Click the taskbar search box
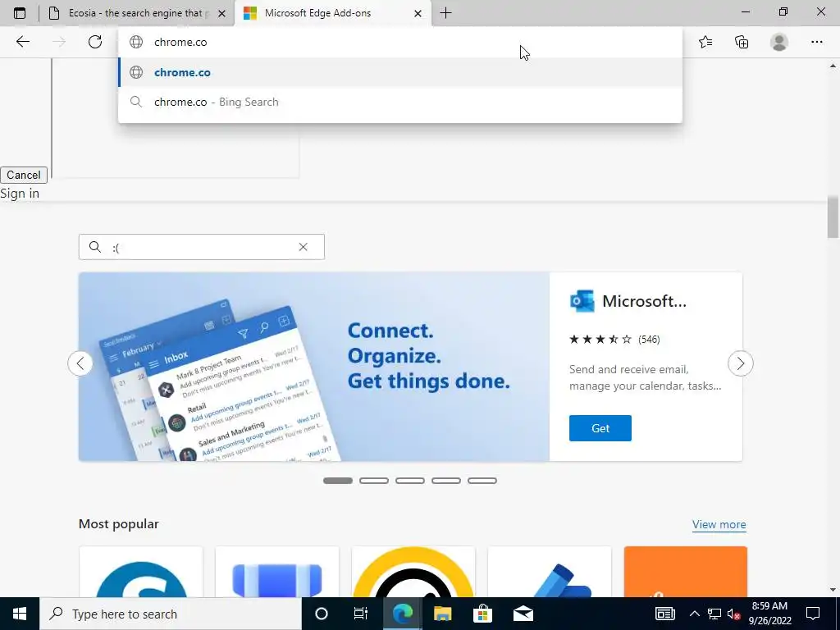Image resolution: width=840 pixels, height=630 pixels. pyautogui.click(x=171, y=614)
